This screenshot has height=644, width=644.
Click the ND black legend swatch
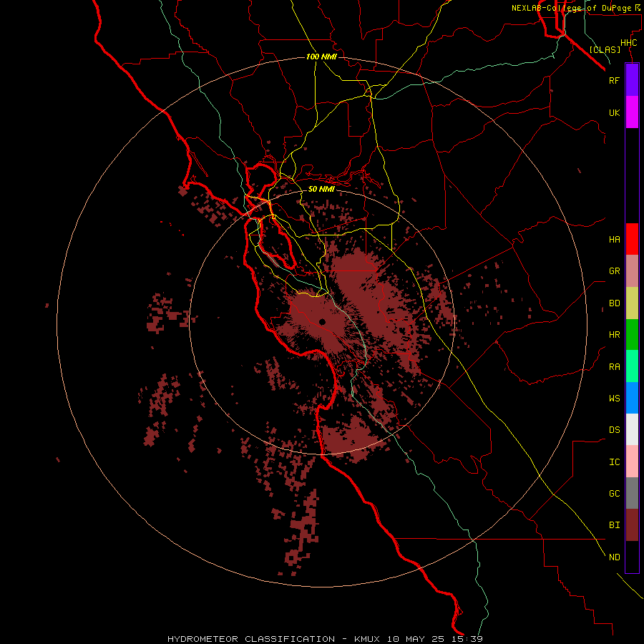(x=632, y=557)
